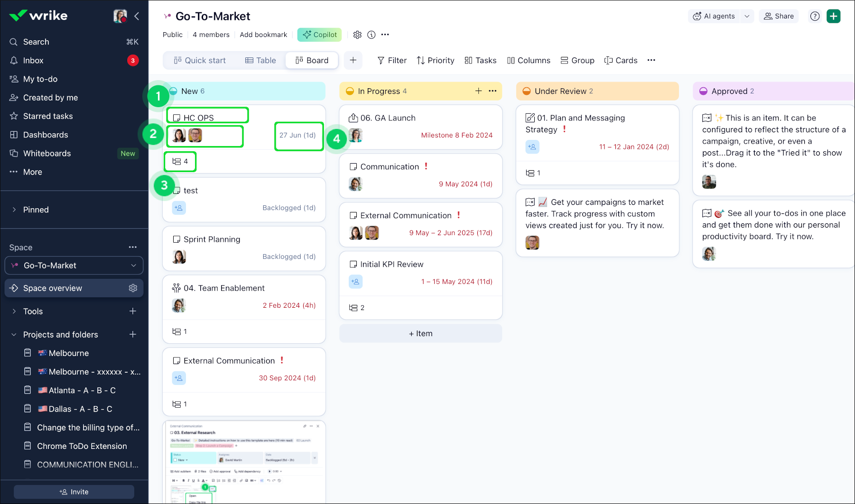855x504 pixels.
Task: Sort by Priority
Action: point(436,60)
